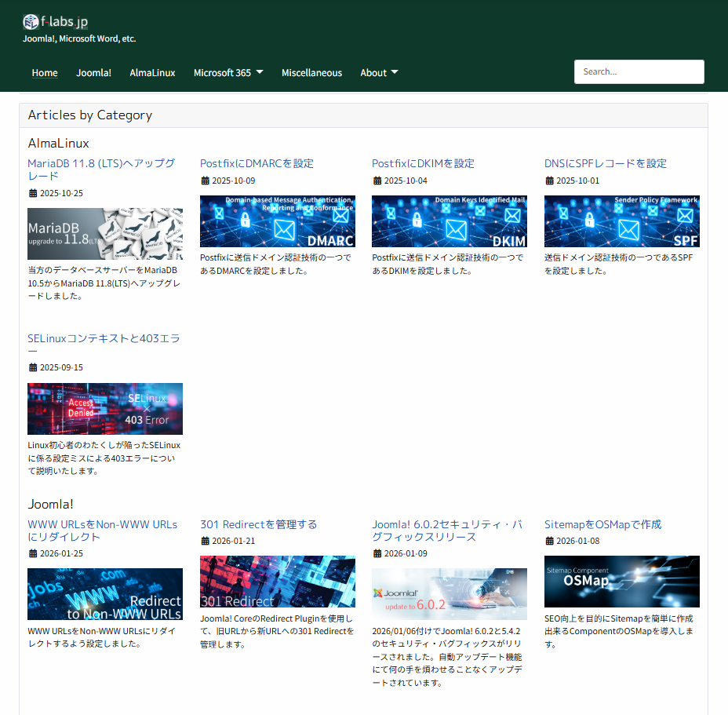Click the SELinux 403 Error thumbnail
This screenshot has width=728, height=715.
[x=104, y=409]
